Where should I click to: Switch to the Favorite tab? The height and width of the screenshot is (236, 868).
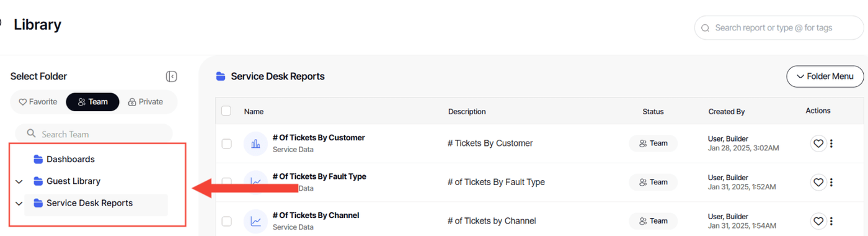tap(38, 102)
